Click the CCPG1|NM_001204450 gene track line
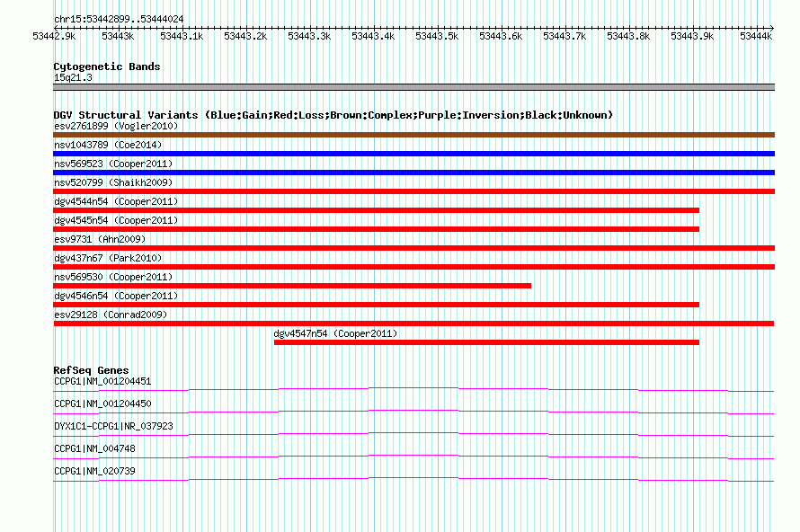The height and width of the screenshot is (532, 800). (x=413, y=412)
